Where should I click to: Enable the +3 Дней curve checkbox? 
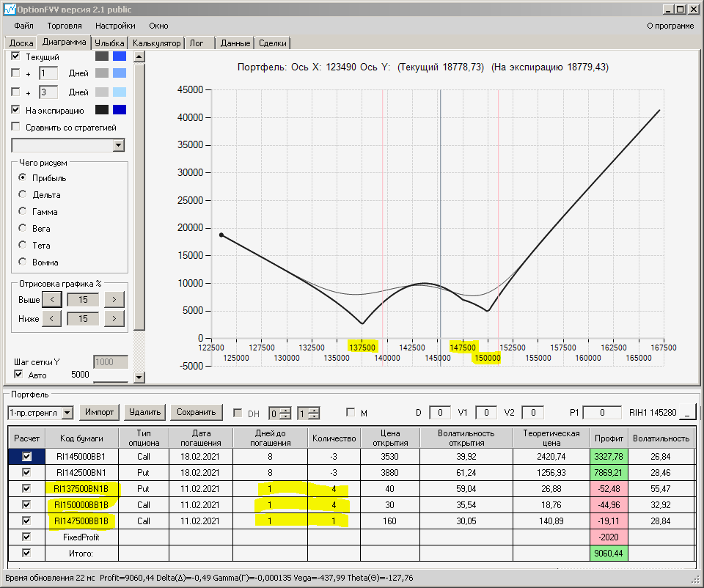tap(15, 92)
